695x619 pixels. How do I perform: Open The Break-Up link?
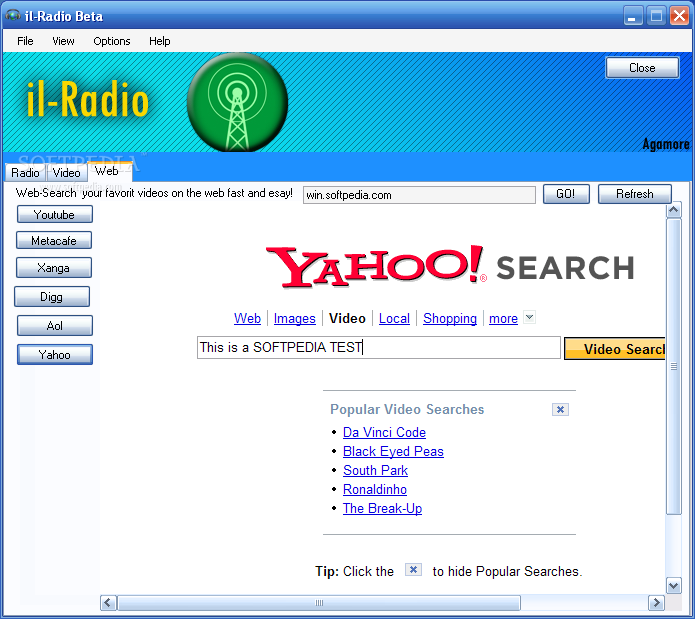coord(383,509)
